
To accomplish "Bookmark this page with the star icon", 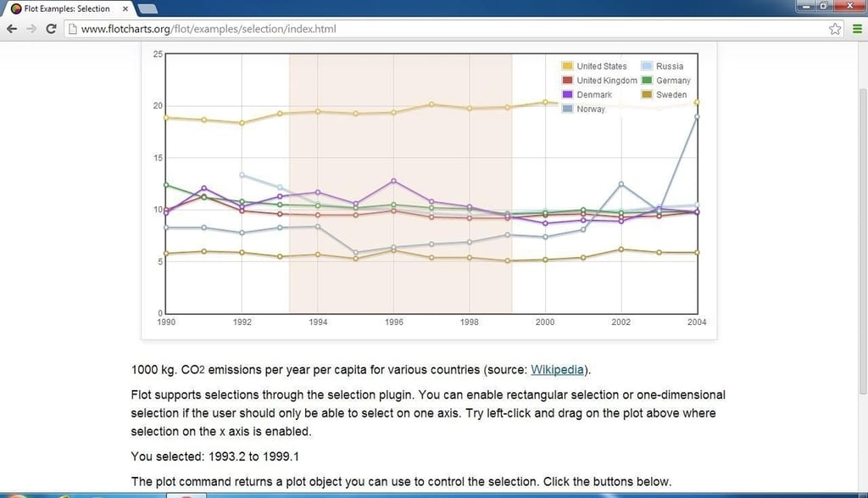I will point(835,29).
